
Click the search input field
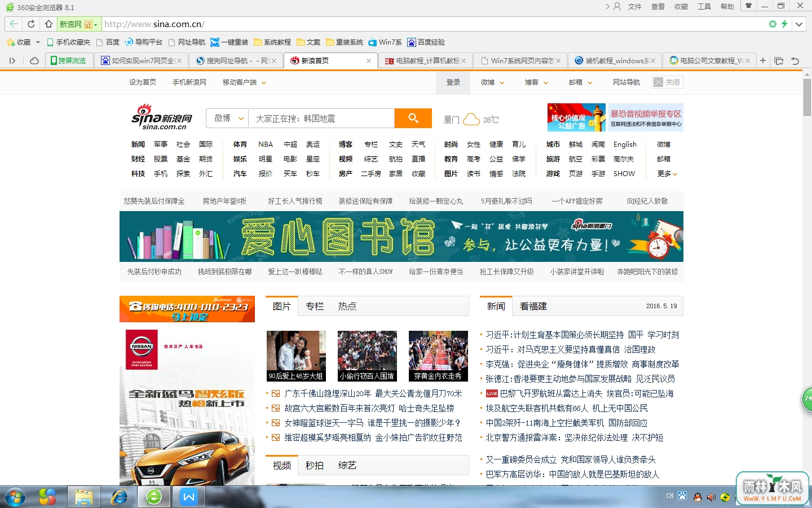coord(321,119)
